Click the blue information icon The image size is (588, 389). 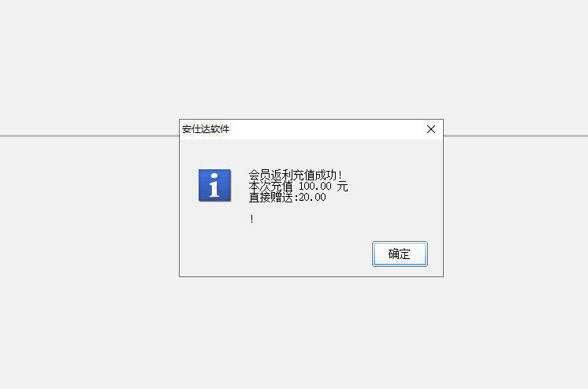coord(214,185)
